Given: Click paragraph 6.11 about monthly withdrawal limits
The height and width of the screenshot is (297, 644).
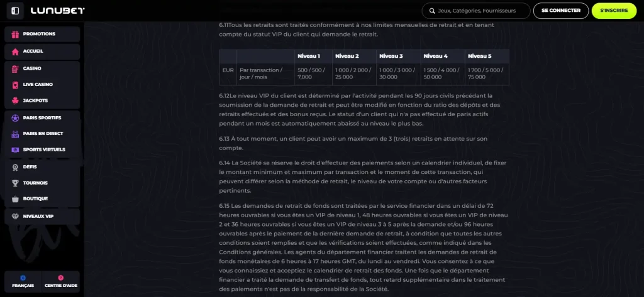Looking at the screenshot, I should click(x=357, y=30).
